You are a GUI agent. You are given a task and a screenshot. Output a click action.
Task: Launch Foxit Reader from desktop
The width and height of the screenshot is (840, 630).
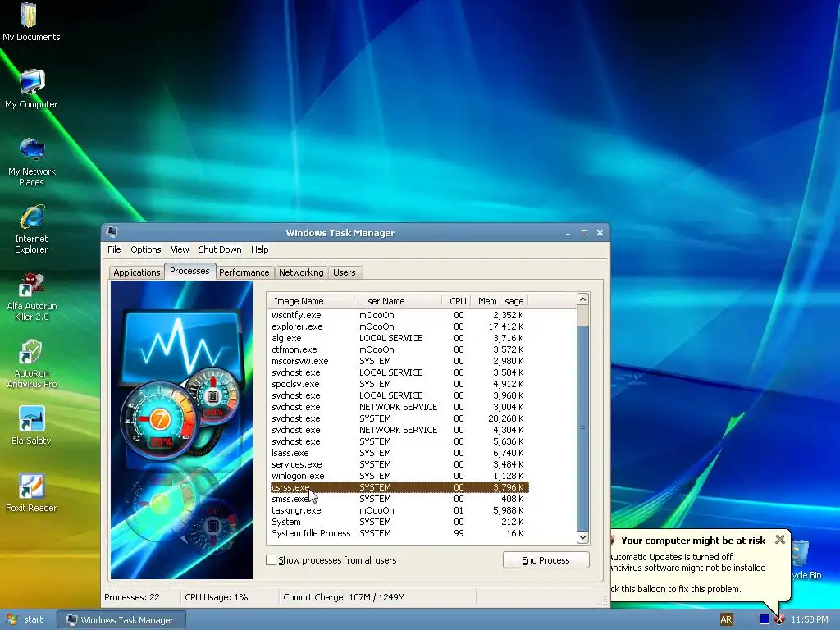pyautogui.click(x=32, y=493)
